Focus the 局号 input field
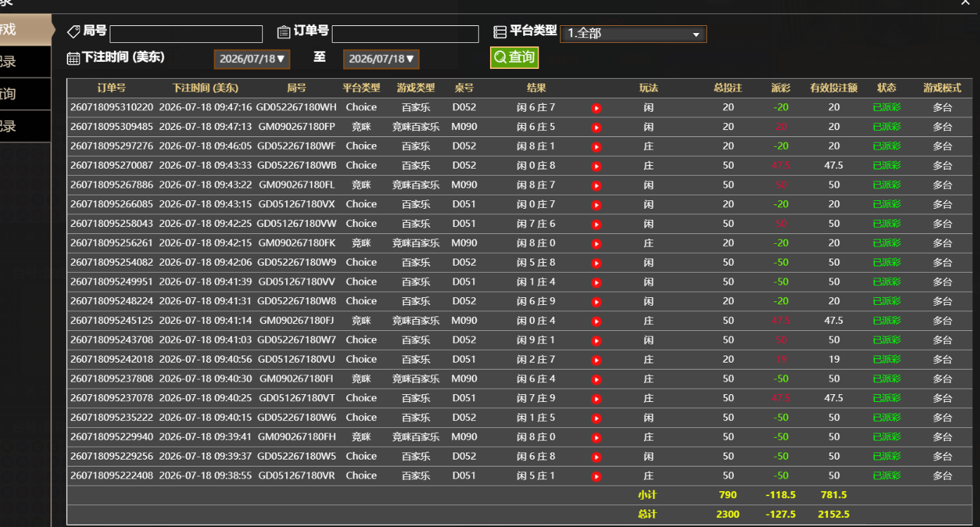980x527 pixels. coord(186,34)
